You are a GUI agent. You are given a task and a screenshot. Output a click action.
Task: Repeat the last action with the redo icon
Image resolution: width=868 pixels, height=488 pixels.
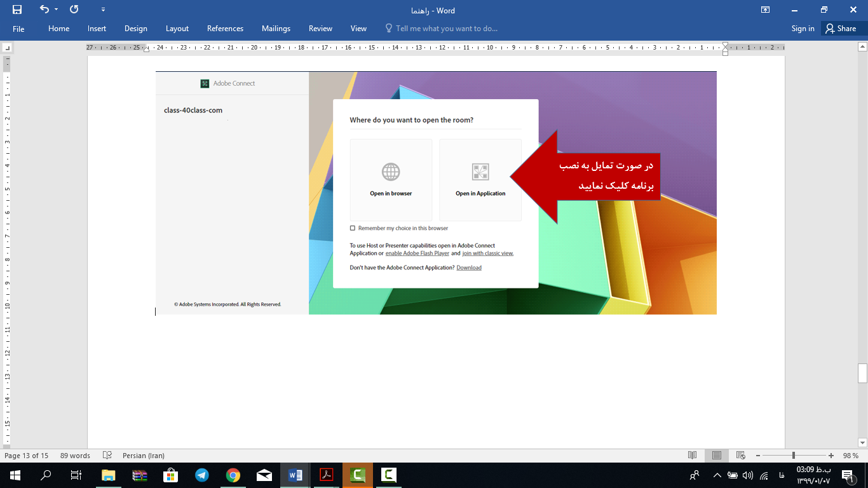[x=74, y=10]
